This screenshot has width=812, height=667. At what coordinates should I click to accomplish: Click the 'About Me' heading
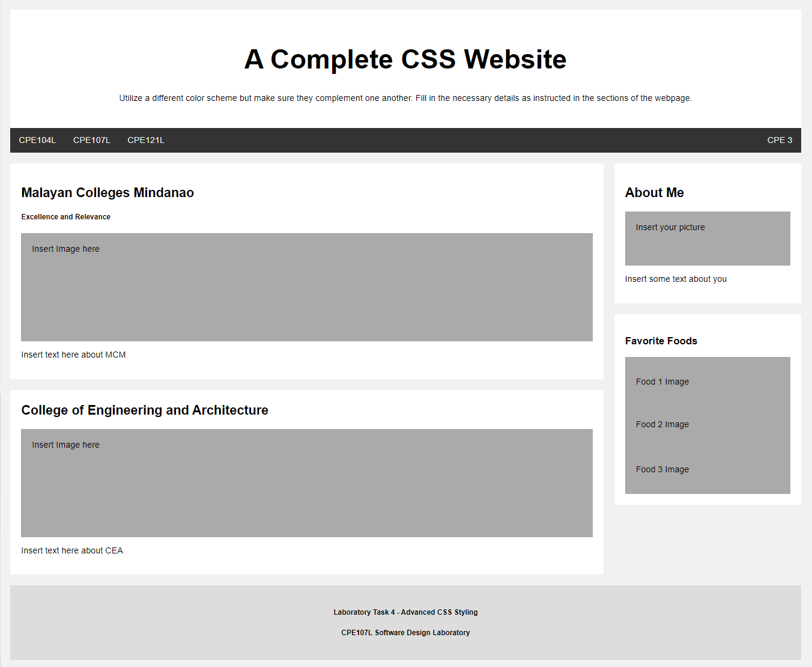click(655, 192)
